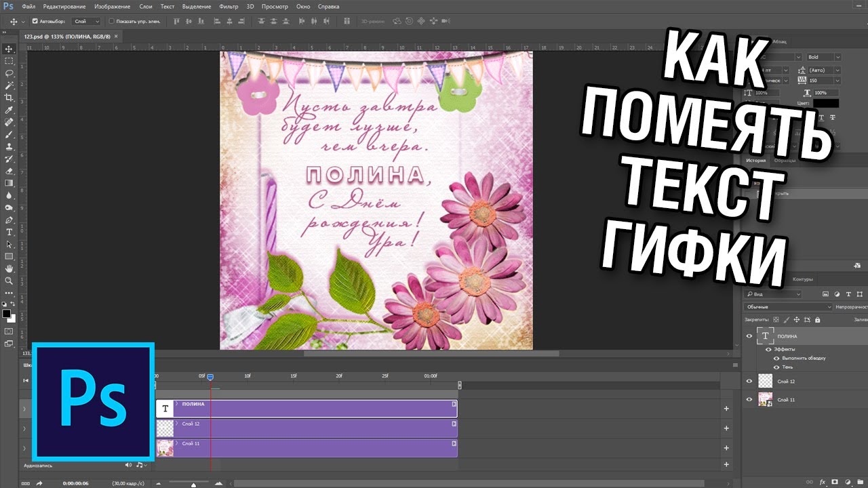Select the Clone Stamp tool
868x488 pixels.
[x=9, y=146]
